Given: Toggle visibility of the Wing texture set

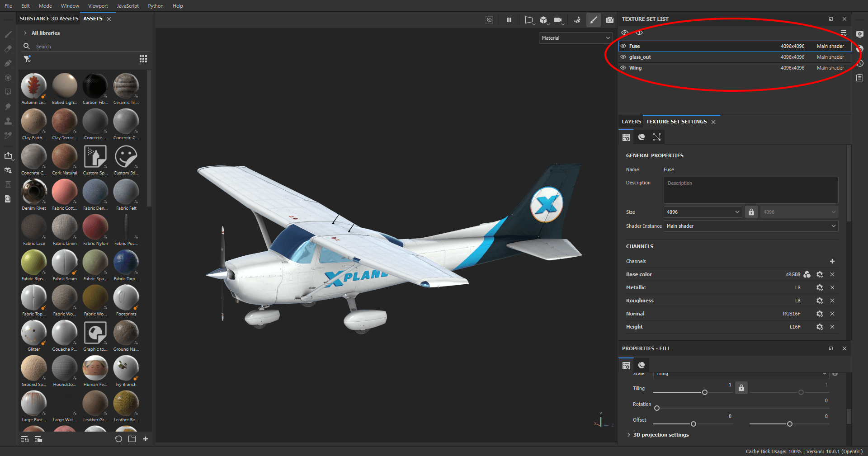Looking at the screenshot, I should (x=624, y=68).
